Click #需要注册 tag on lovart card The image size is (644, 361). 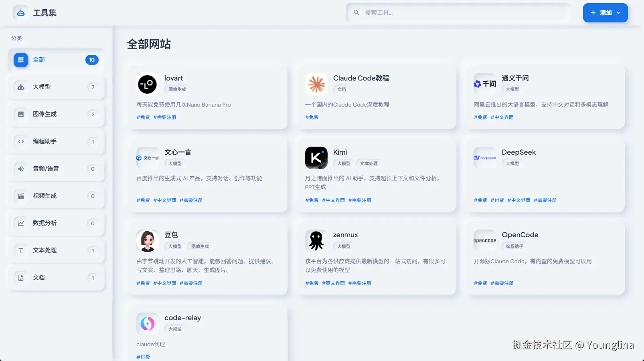165,117
